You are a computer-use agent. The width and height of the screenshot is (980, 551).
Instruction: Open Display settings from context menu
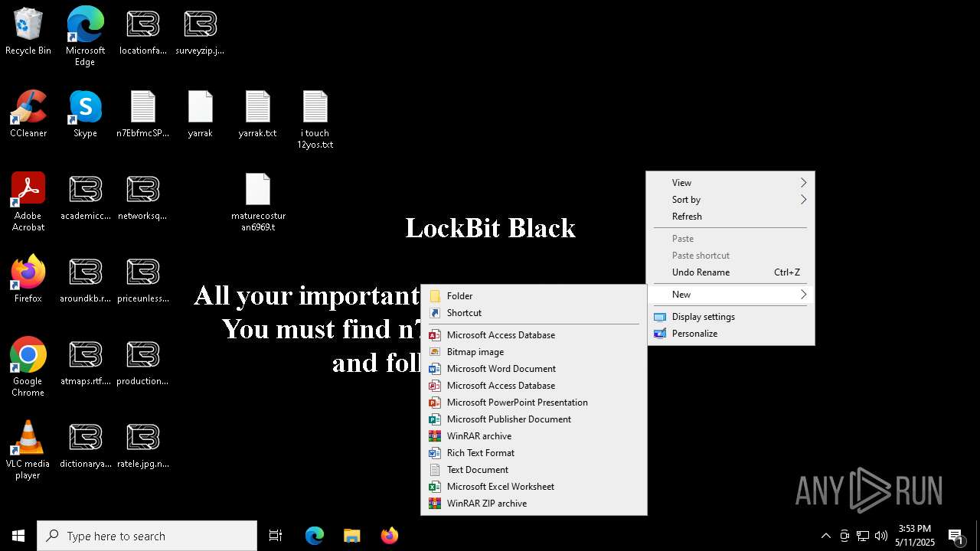(730, 317)
